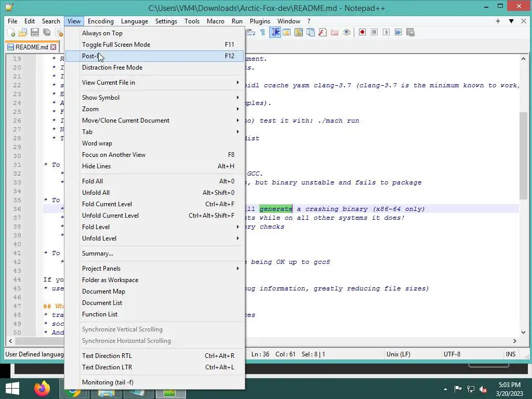This screenshot has height=399, width=532.
Task: Click Run a Macro Multiple Times icon
Action: point(398,32)
